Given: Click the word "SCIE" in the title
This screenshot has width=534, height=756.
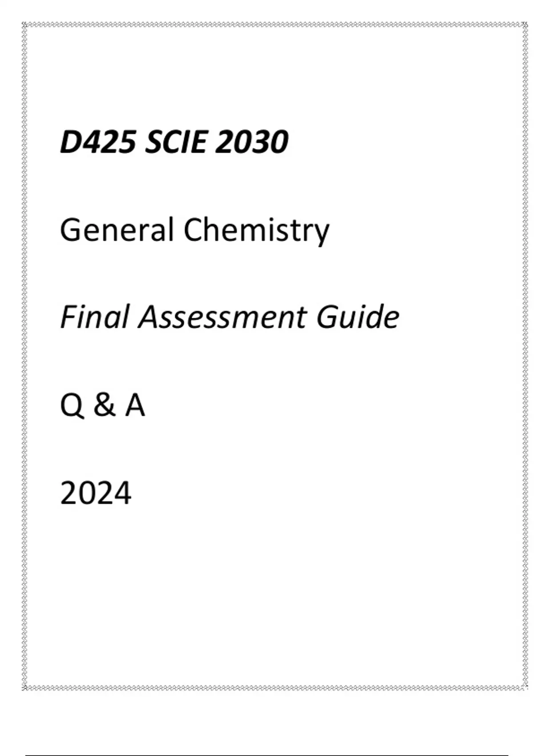Looking at the screenshot, I should click(176, 142).
